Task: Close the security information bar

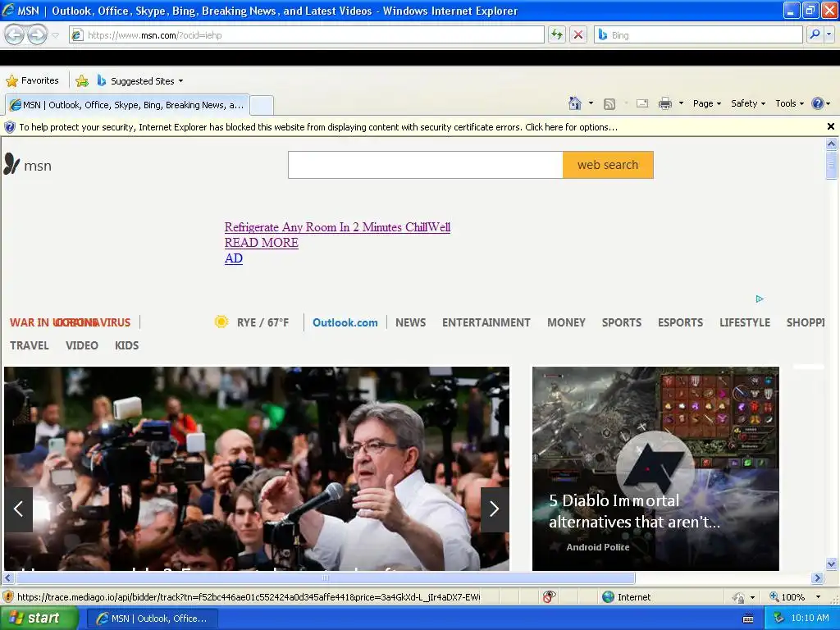Action: click(831, 126)
